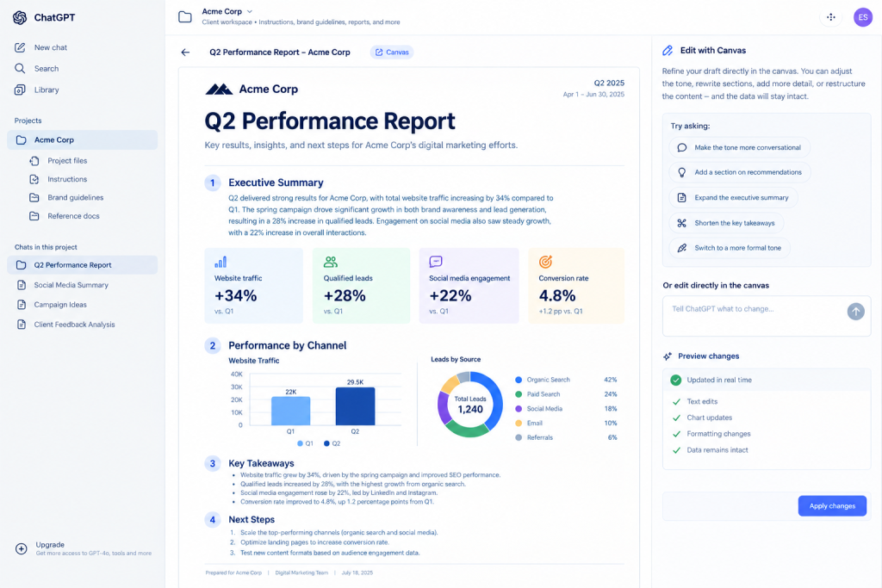Click the Edit with Canvas pencil icon

(668, 51)
